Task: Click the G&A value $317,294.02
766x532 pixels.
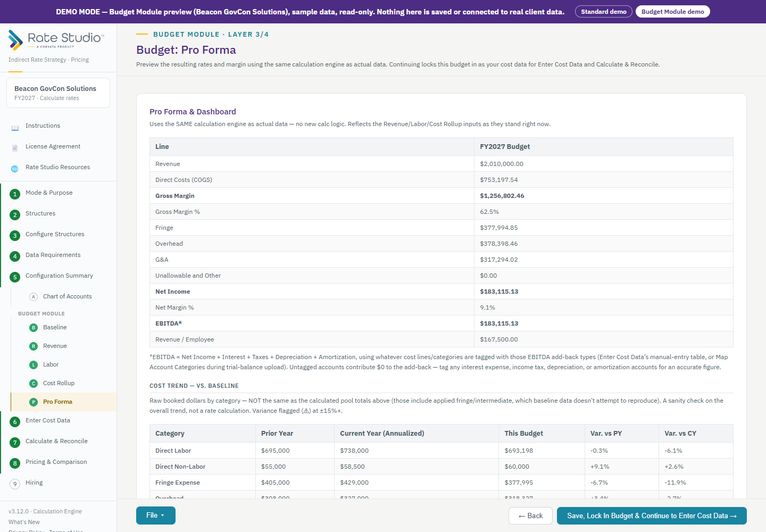Action: point(498,260)
